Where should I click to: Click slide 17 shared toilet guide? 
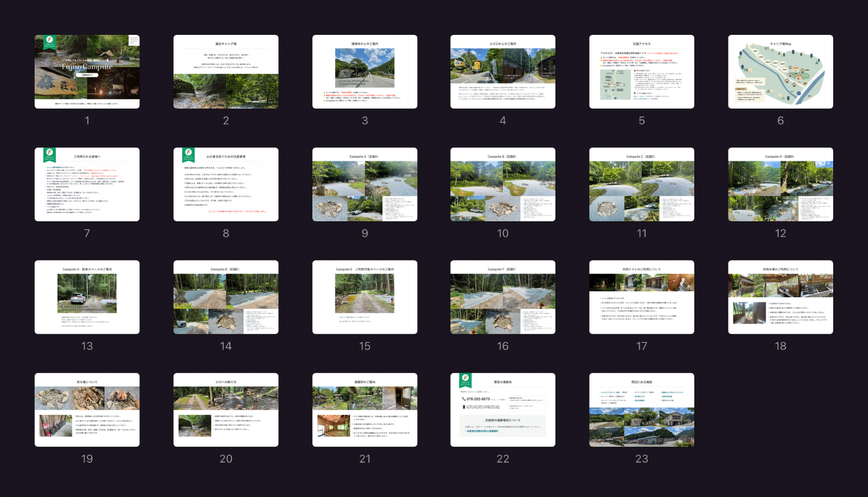tap(642, 297)
